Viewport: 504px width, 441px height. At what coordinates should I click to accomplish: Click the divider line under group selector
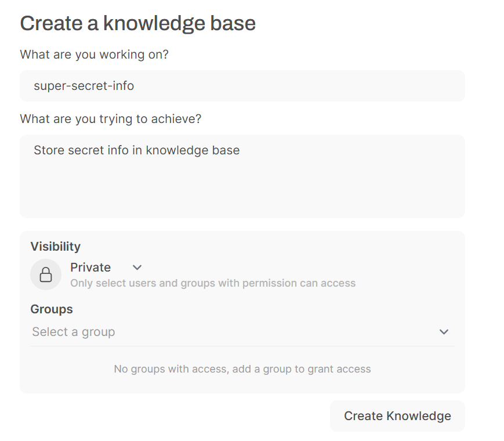(x=242, y=346)
